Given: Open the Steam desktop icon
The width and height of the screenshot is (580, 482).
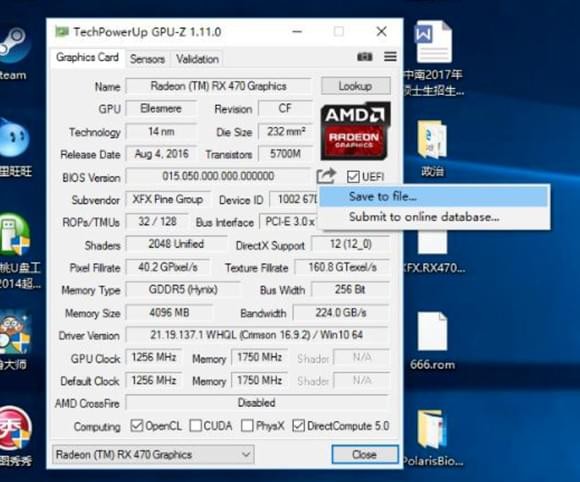Looking at the screenshot, I should 13,54.
